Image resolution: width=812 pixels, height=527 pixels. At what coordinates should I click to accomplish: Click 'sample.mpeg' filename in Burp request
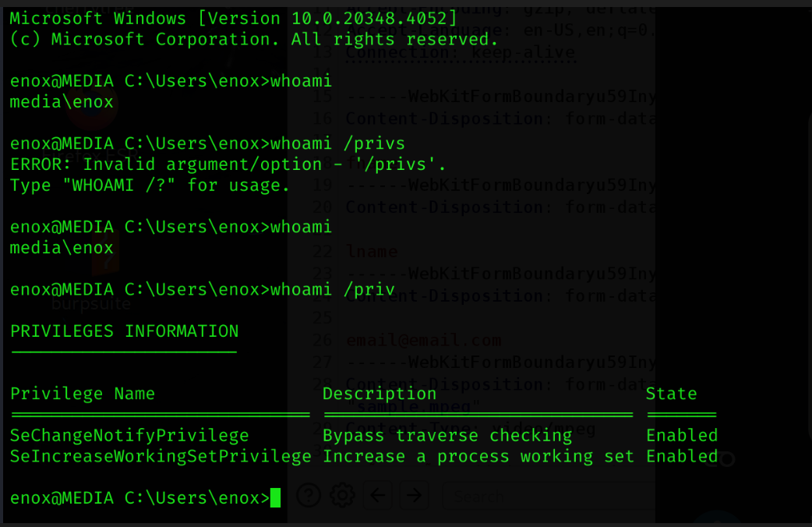click(413, 406)
